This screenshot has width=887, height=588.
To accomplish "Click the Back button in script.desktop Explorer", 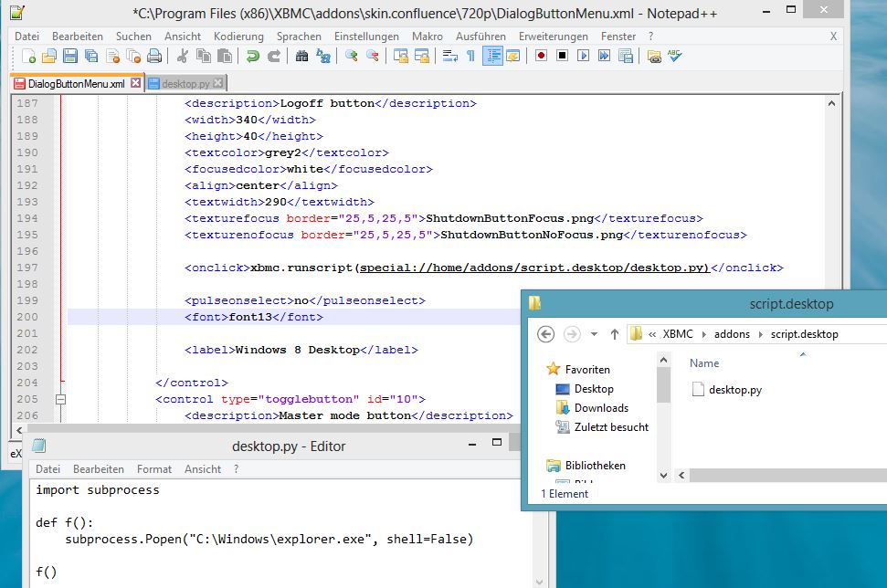I will tap(545, 334).
